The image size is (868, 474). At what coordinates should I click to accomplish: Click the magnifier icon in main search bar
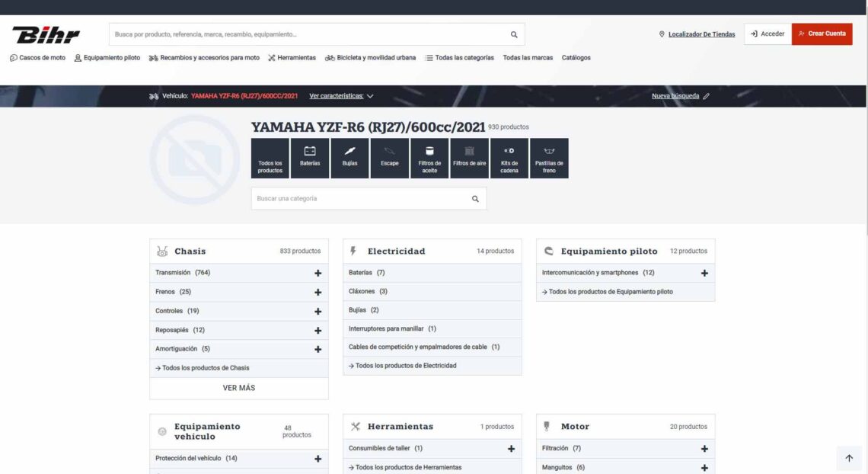pyautogui.click(x=514, y=34)
